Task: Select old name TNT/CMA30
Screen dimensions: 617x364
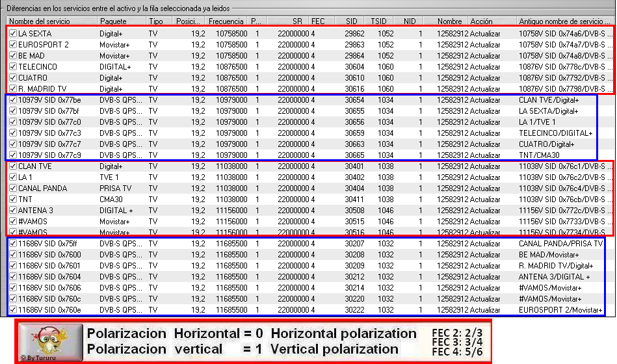Action: (539, 155)
